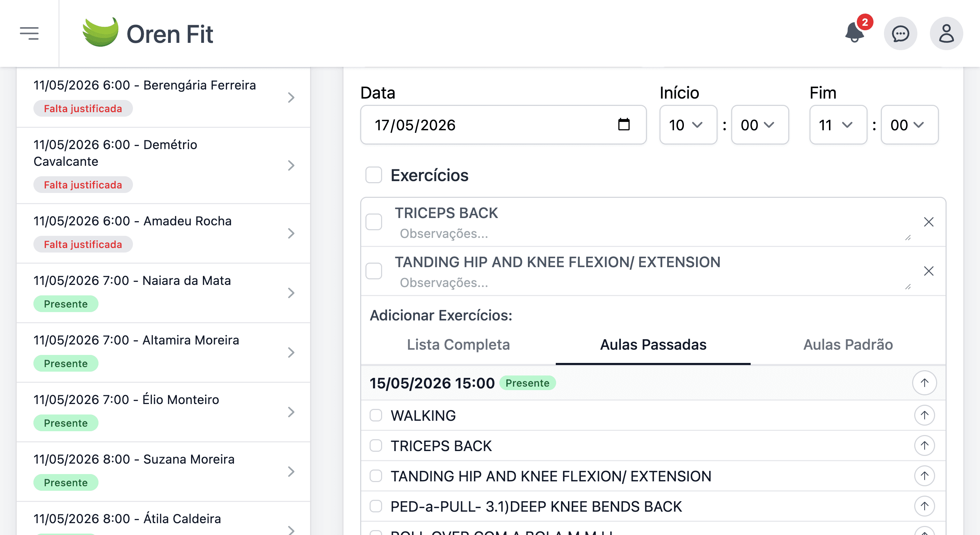Add all exercises from 15/05/2026 15:00 class
Screen dimensions: 980x535
click(924, 383)
